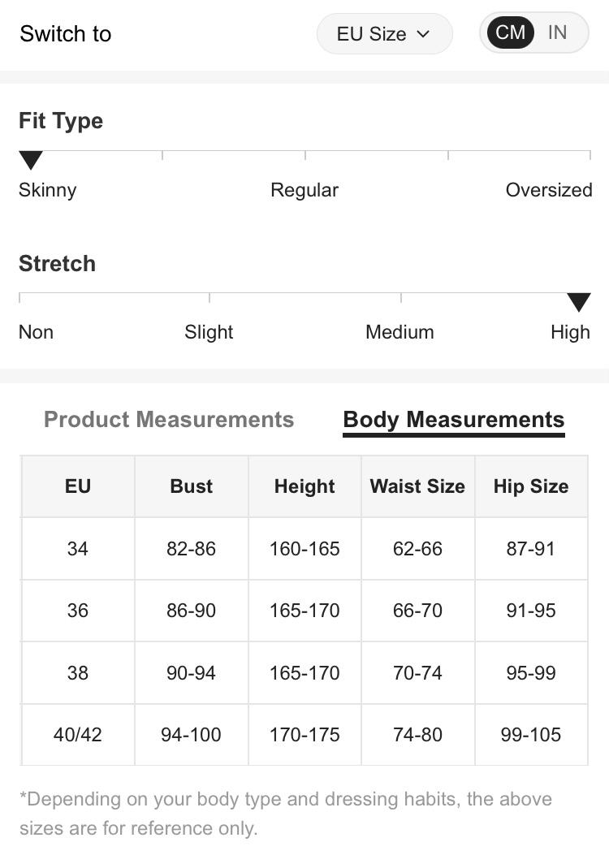Click the Slight stretch label
The image size is (609, 868).
[209, 332]
